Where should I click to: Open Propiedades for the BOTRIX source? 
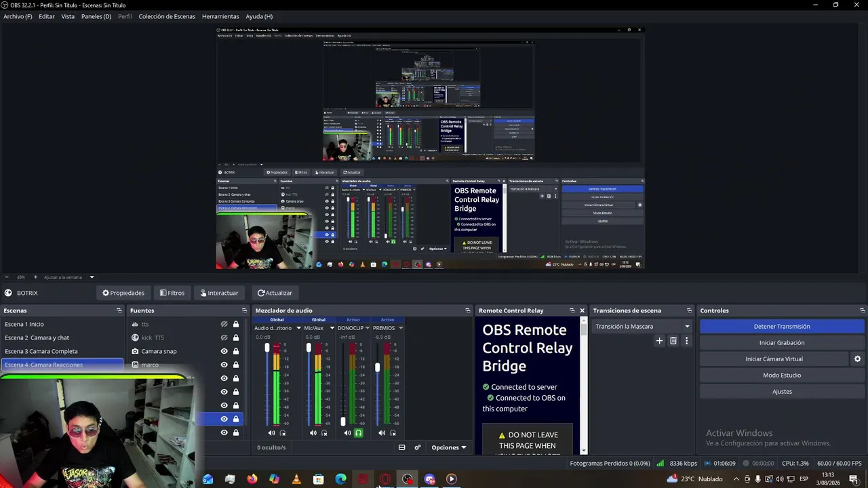tap(123, 293)
